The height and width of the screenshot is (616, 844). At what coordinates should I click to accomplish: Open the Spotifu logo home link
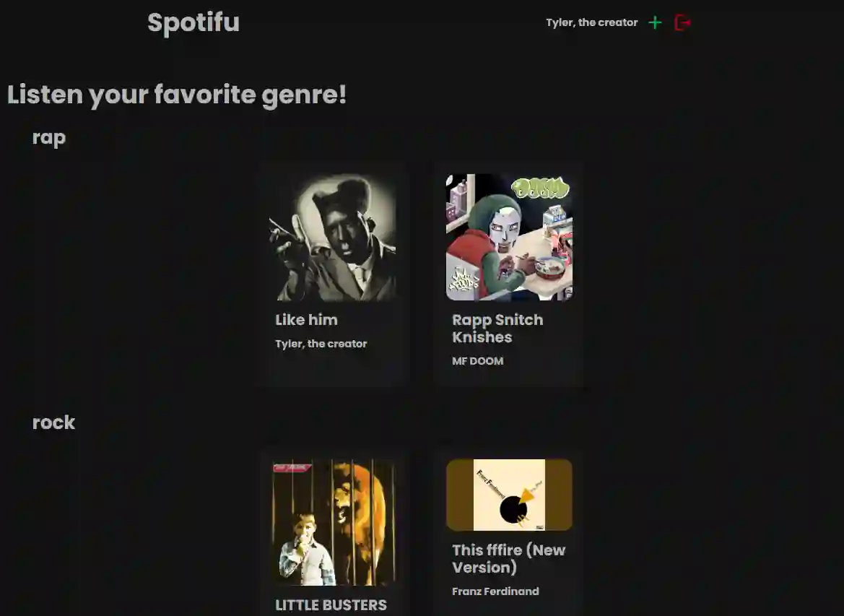193,22
